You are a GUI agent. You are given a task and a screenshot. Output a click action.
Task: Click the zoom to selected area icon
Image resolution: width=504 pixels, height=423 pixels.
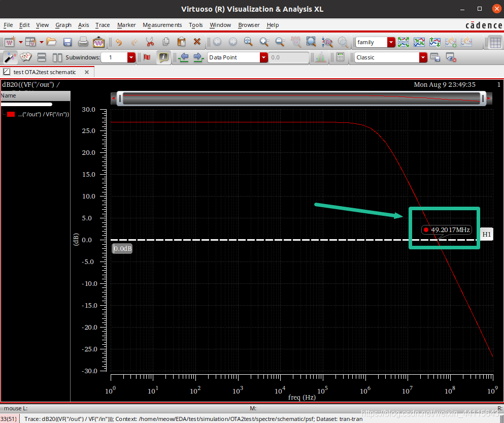[311, 42]
